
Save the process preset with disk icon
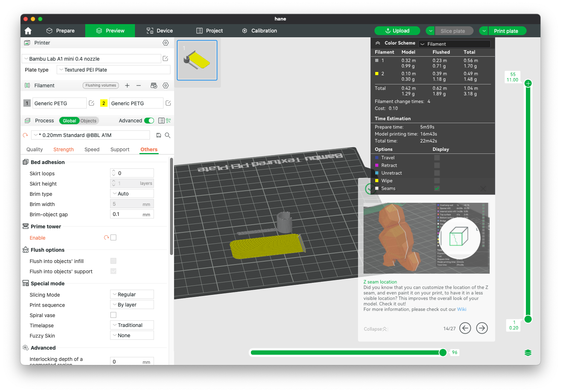pyautogui.click(x=159, y=135)
